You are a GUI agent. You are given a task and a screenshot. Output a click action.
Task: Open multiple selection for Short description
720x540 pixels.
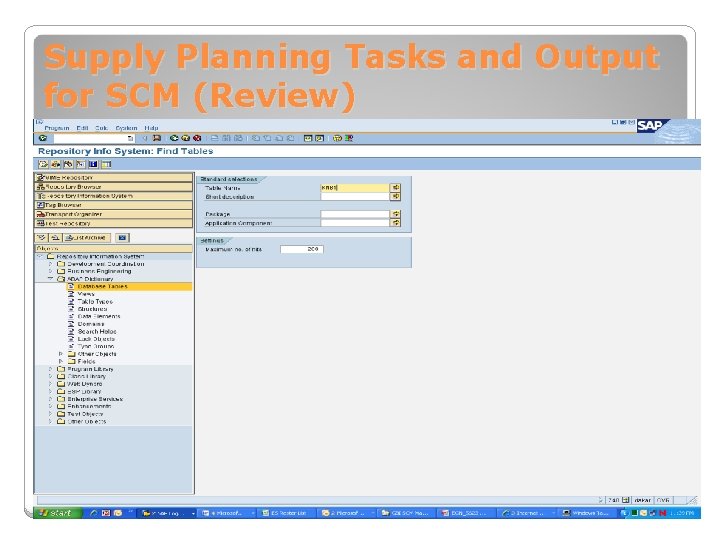395,197
